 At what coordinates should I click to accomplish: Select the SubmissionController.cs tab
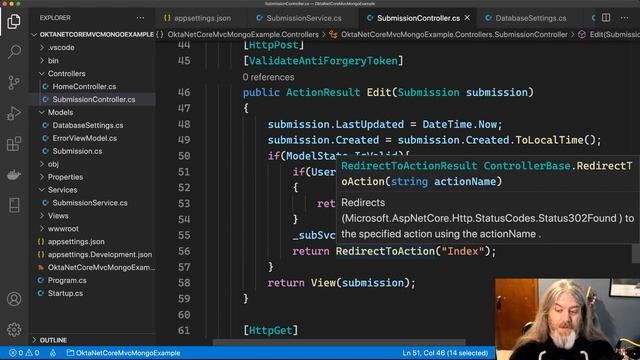coord(413,18)
